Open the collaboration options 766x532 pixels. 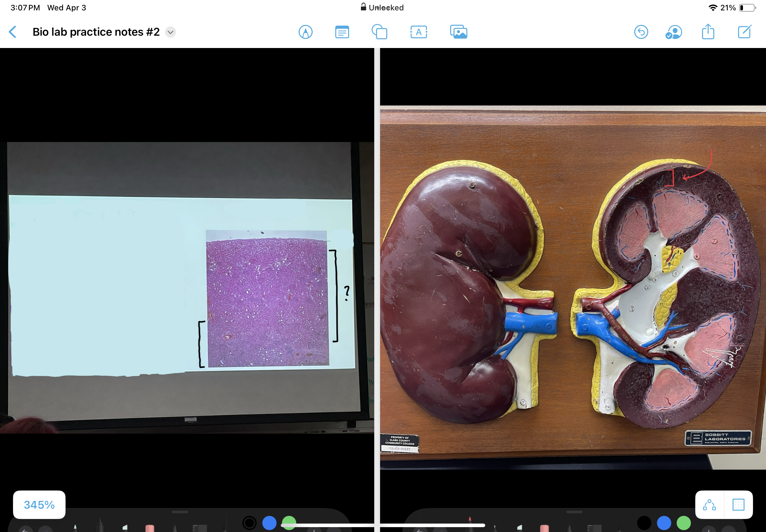click(673, 32)
